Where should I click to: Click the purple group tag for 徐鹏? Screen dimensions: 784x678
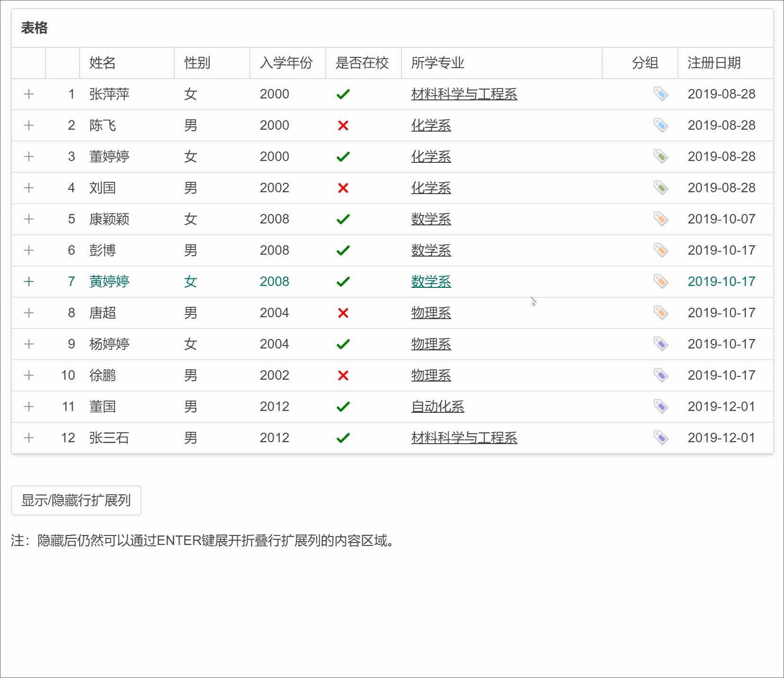pos(661,375)
